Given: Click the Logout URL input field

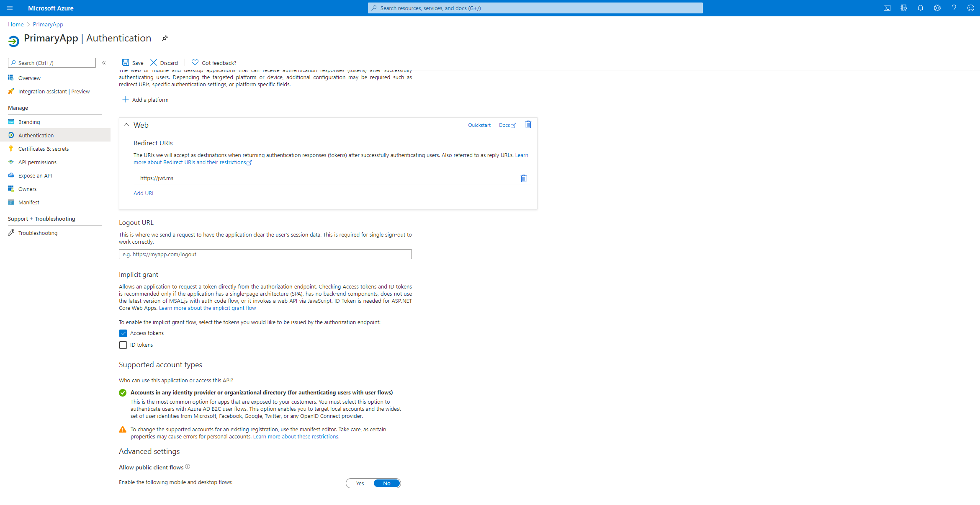Looking at the screenshot, I should pyautogui.click(x=265, y=254).
